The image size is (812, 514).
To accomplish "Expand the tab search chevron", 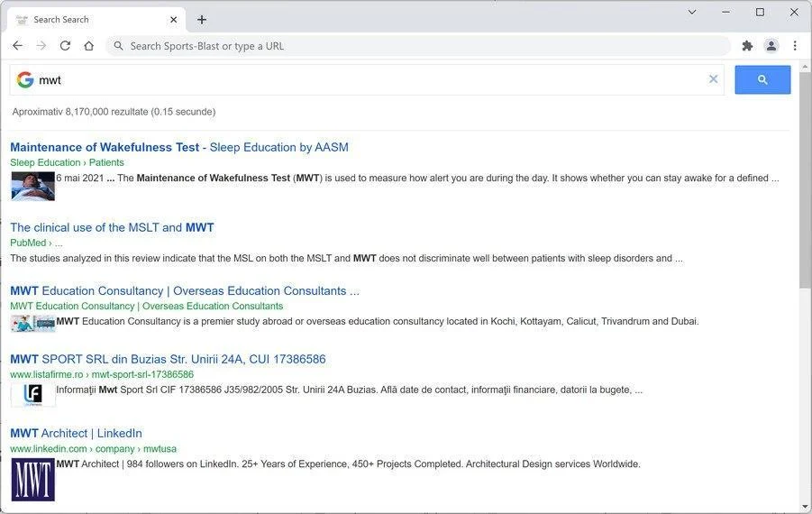I will (692, 12).
